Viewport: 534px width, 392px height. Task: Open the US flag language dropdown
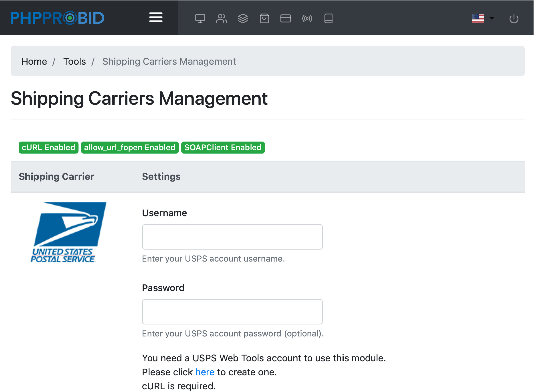pos(478,18)
